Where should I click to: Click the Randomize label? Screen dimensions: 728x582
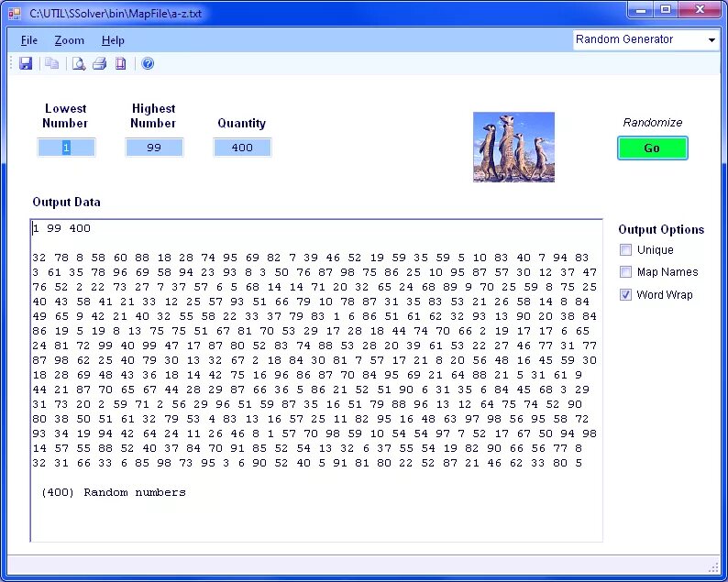pos(652,123)
